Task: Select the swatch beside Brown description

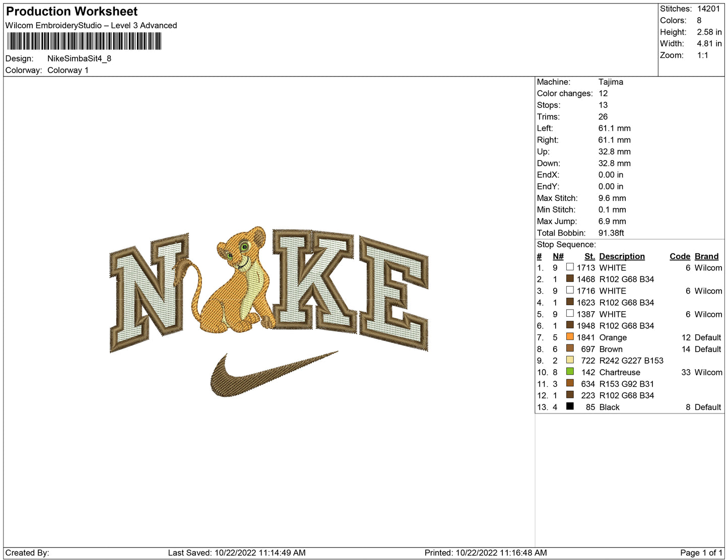Action: (x=570, y=348)
